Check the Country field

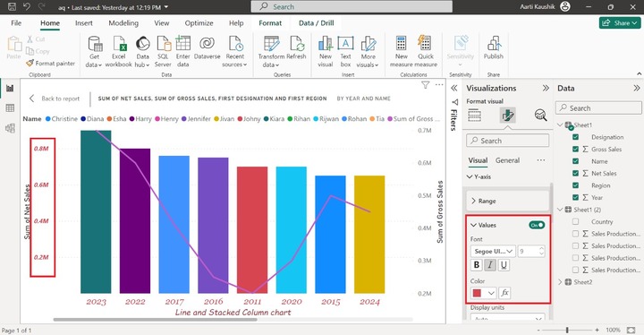click(x=575, y=221)
